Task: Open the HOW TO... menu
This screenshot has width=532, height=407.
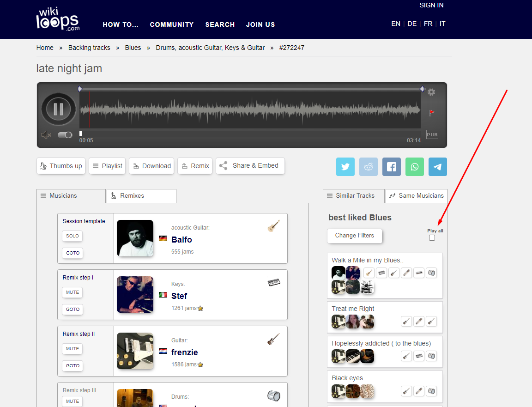Action: [121, 24]
